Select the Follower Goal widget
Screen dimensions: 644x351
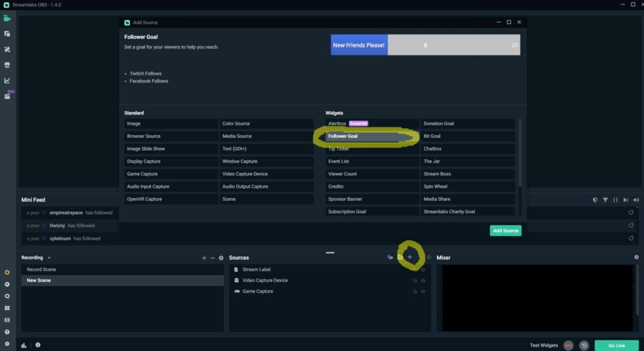point(372,136)
